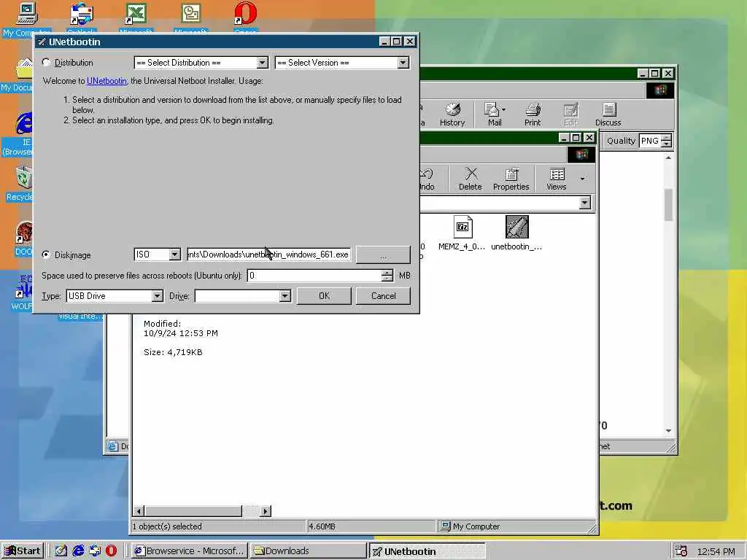This screenshot has height=560, width=747.
Task: Click Windows logo throbber in Downloads window
Action: [581, 155]
